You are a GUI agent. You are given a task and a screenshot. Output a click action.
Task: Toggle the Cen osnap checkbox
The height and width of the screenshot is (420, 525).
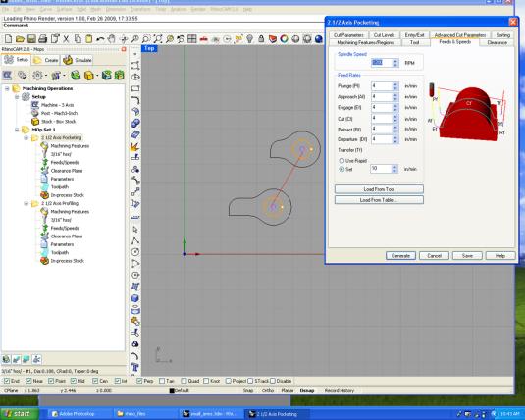click(95, 381)
